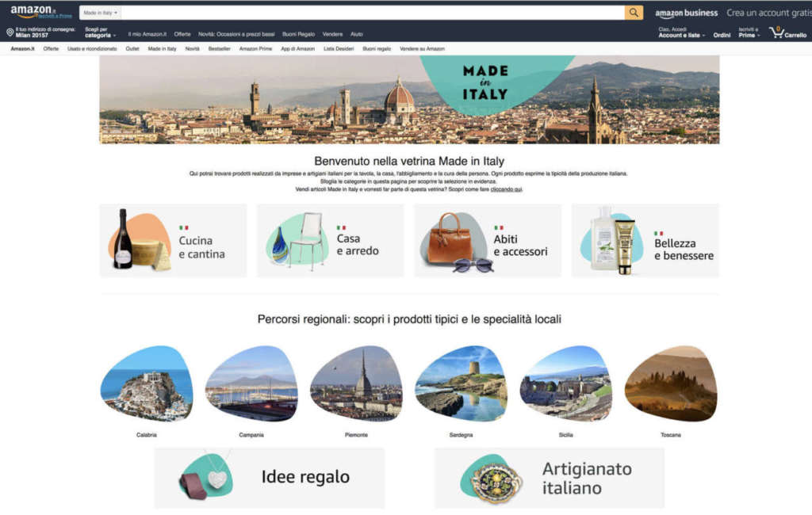Click the leather handbag and sunglasses image

(x=458, y=242)
